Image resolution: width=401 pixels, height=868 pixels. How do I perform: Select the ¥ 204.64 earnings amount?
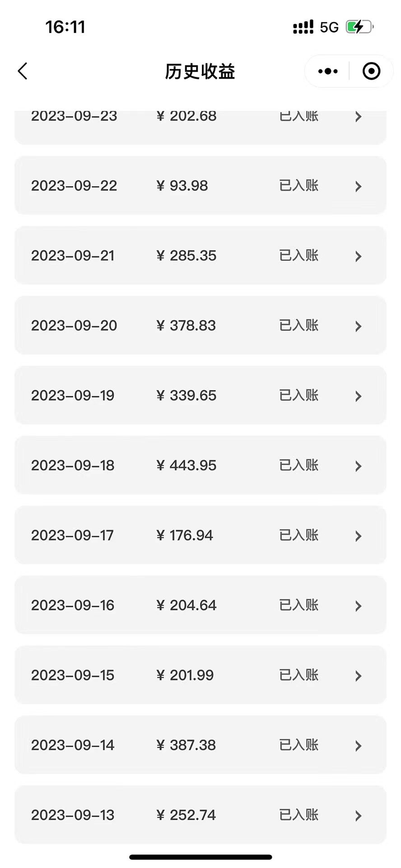pyautogui.click(x=187, y=605)
